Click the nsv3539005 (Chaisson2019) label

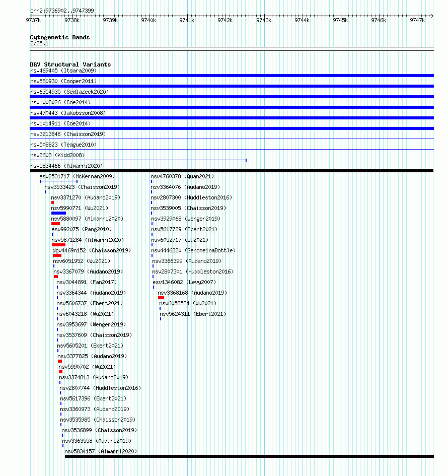pos(188,209)
